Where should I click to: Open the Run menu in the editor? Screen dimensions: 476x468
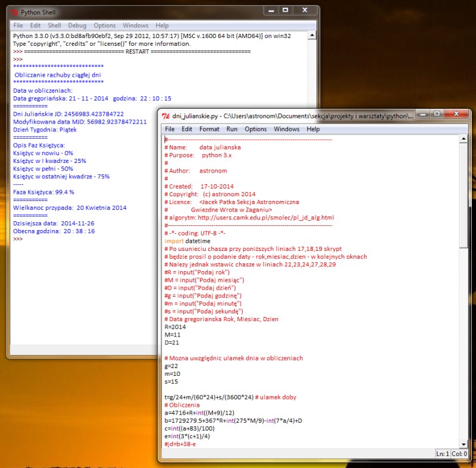pyautogui.click(x=232, y=129)
